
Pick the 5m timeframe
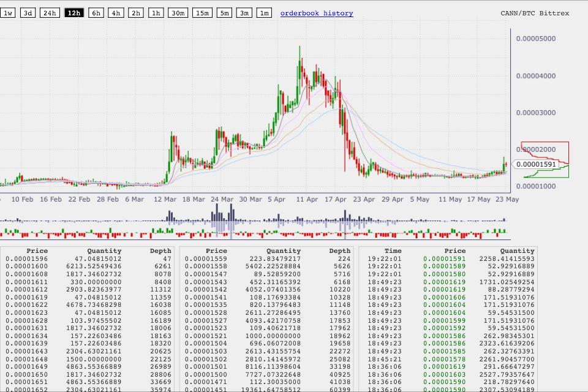pyautogui.click(x=224, y=13)
